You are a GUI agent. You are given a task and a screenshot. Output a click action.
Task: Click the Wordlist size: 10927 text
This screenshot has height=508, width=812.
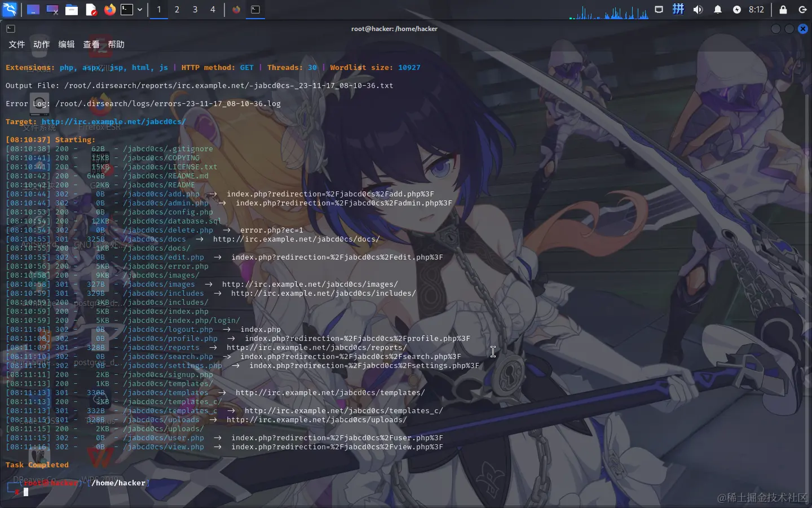376,68
